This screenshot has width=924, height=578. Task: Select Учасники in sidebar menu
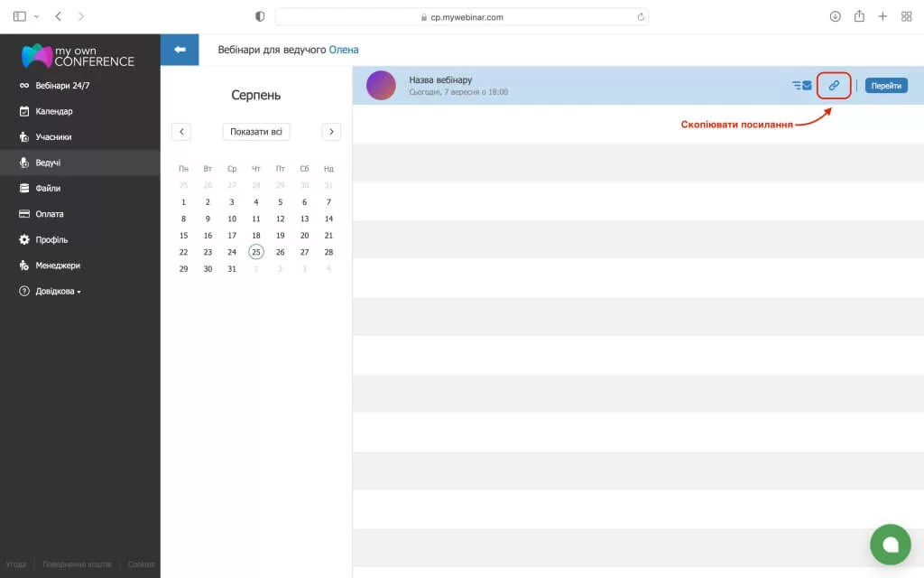[x=53, y=137]
